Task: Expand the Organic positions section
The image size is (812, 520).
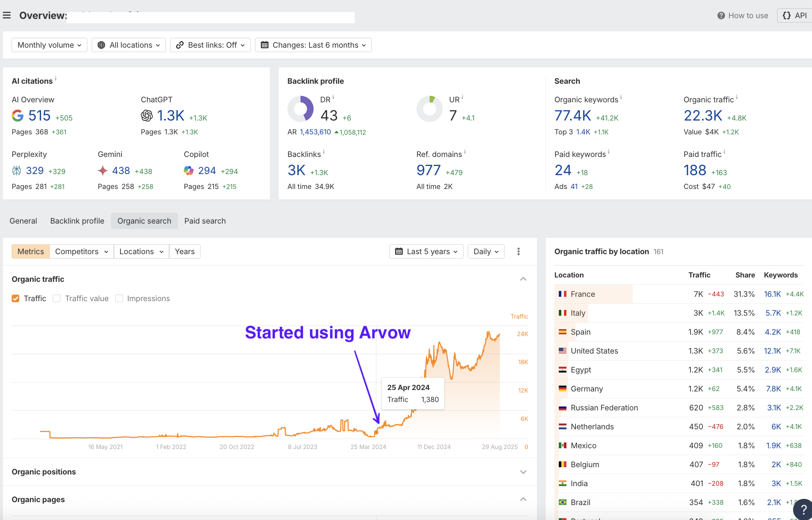Action: [x=523, y=472]
